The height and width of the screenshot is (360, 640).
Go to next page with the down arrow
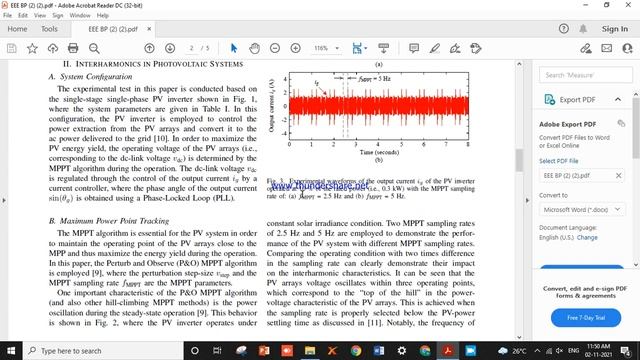pos(170,48)
